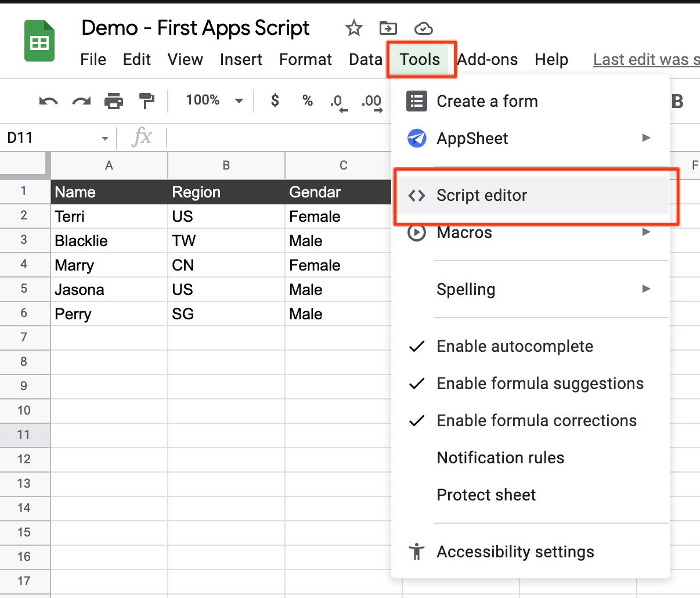Click the cloud saved status icon
The image size is (700, 598).
[x=424, y=28]
